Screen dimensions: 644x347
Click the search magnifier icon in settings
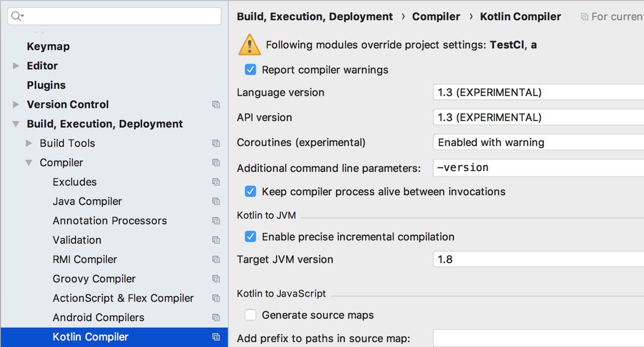point(17,16)
